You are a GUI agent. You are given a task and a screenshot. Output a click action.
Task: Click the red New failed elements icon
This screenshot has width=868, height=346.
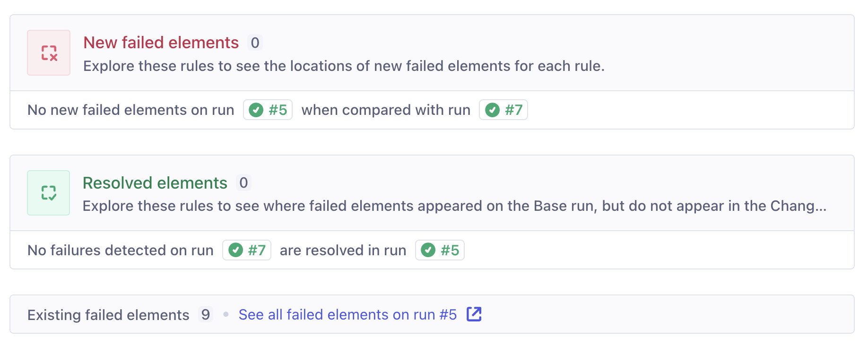(48, 52)
